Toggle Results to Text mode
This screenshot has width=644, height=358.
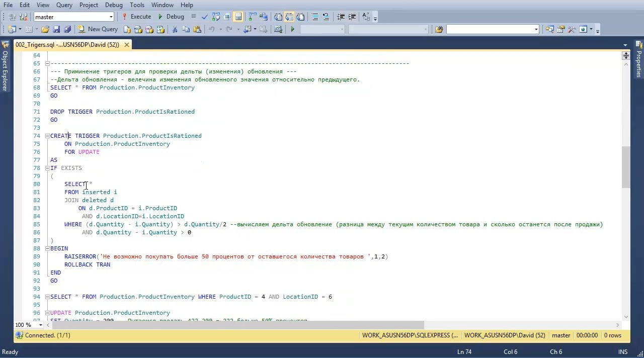(x=278, y=17)
